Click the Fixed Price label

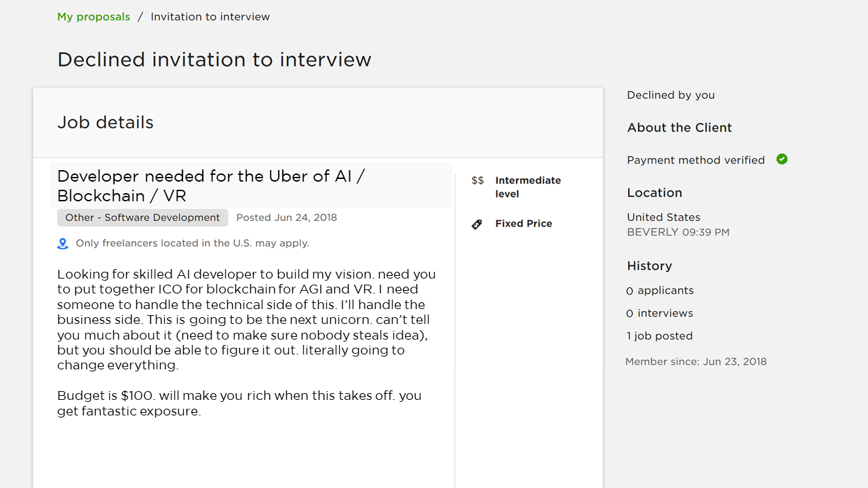[x=524, y=224]
